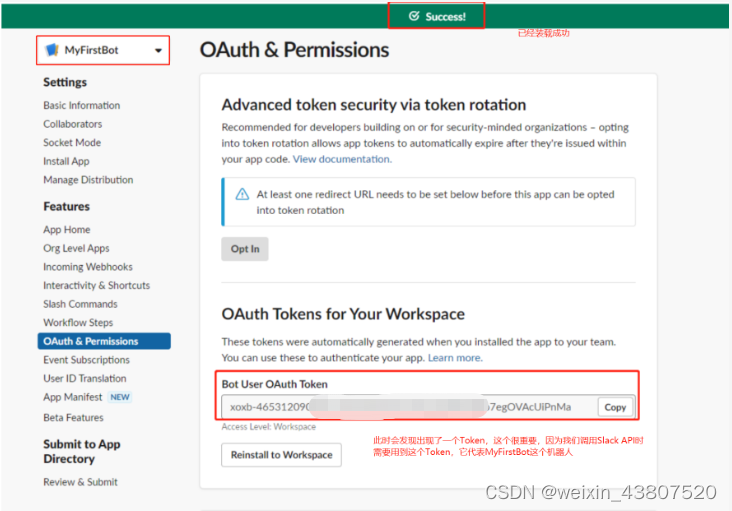The height and width of the screenshot is (511, 732).
Task: Click Reinstall to Workspace button
Action: (282, 455)
